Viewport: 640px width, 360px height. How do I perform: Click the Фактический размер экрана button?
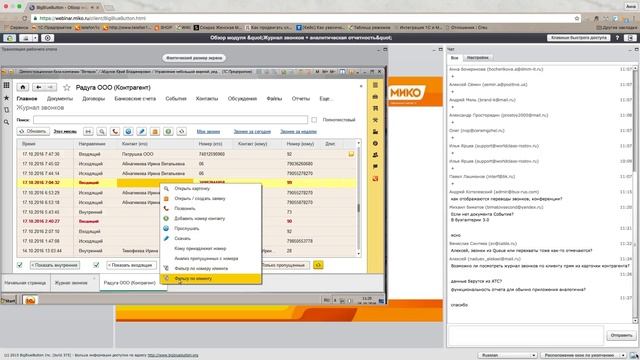click(x=194, y=58)
